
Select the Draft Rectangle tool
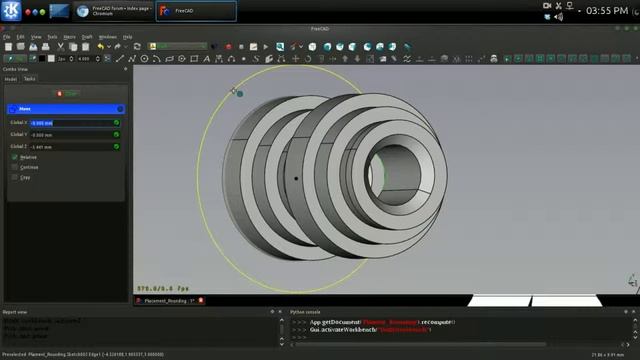[194, 59]
